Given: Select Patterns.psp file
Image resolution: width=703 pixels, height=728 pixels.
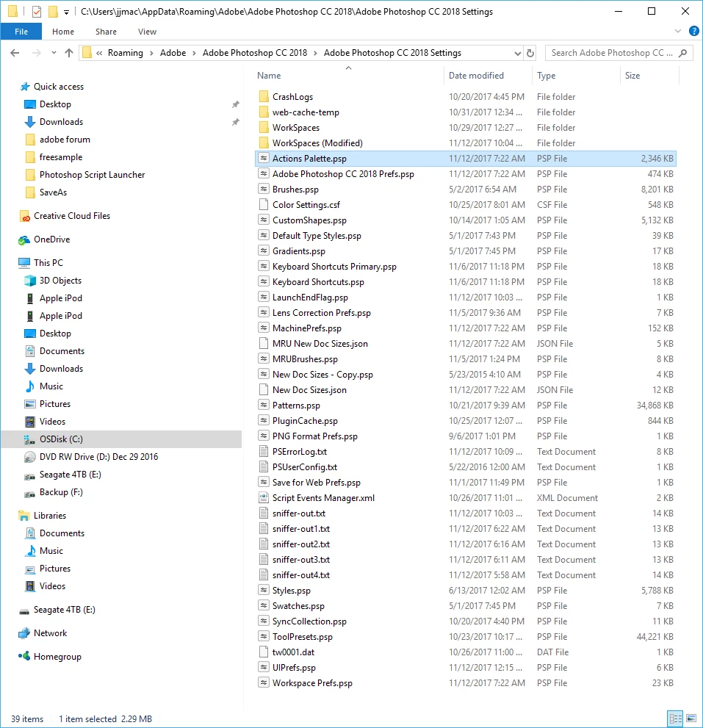Looking at the screenshot, I should (x=296, y=405).
